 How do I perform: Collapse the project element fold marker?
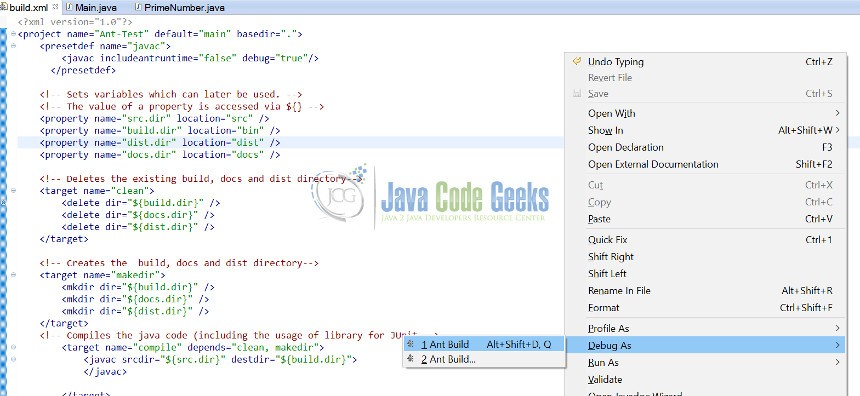(x=13, y=34)
